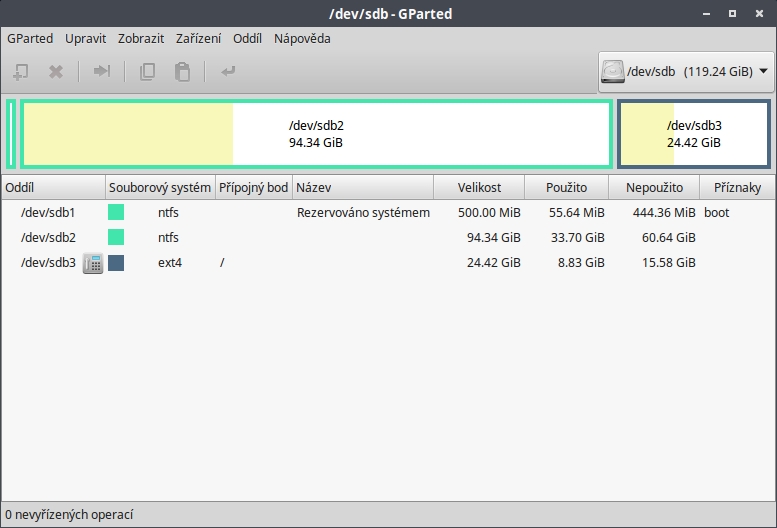Open the Oddíl menu

(247, 39)
